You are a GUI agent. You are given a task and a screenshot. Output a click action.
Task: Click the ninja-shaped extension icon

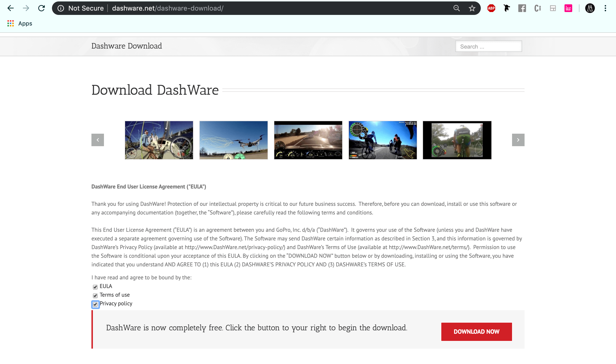coord(507,8)
